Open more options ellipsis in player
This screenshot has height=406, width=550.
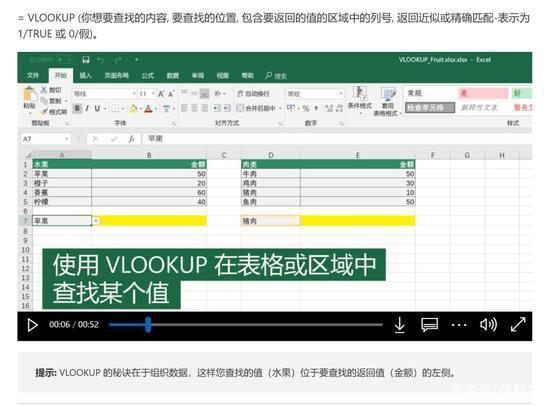click(x=459, y=325)
